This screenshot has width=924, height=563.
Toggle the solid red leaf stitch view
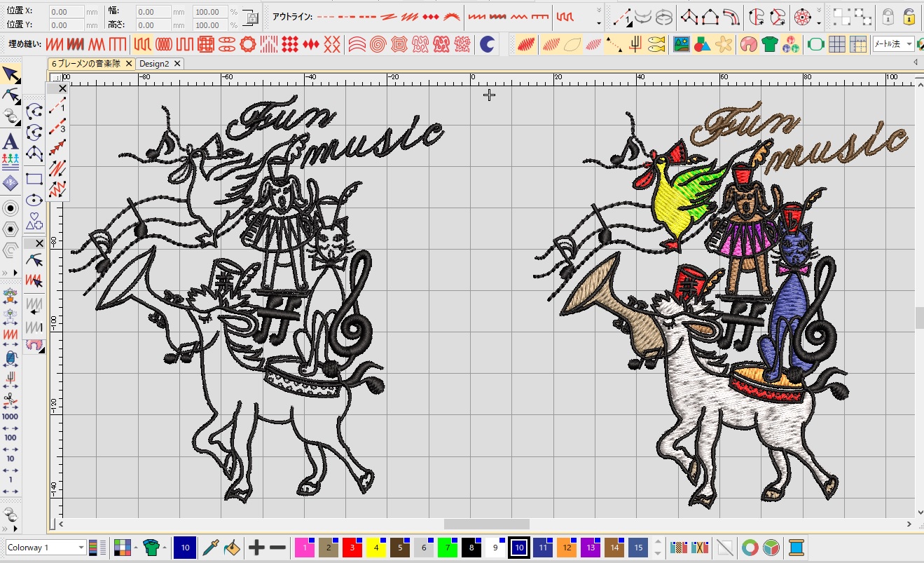click(x=527, y=45)
